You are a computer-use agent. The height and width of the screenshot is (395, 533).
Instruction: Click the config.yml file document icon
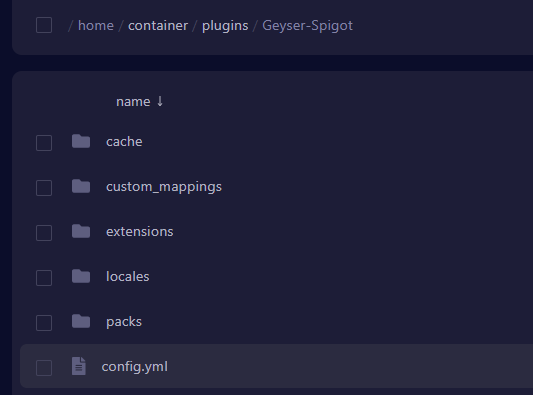[x=79, y=366]
